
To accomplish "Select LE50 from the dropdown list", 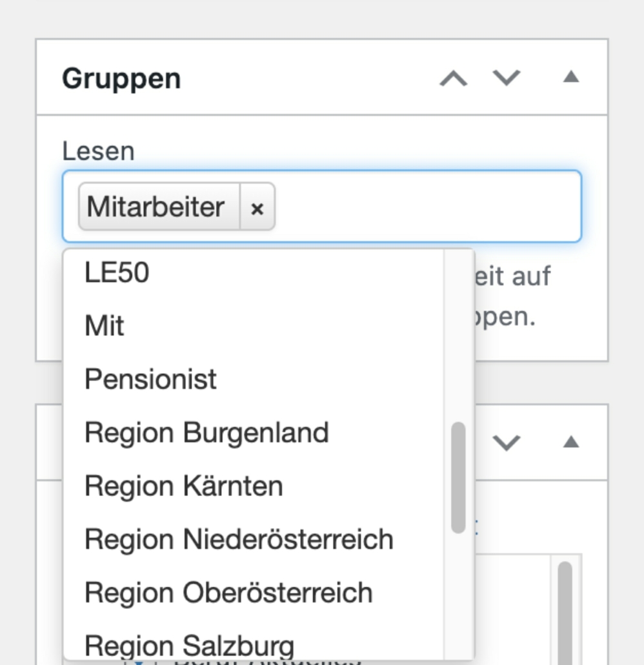I will pyautogui.click(x=117, y=272).
